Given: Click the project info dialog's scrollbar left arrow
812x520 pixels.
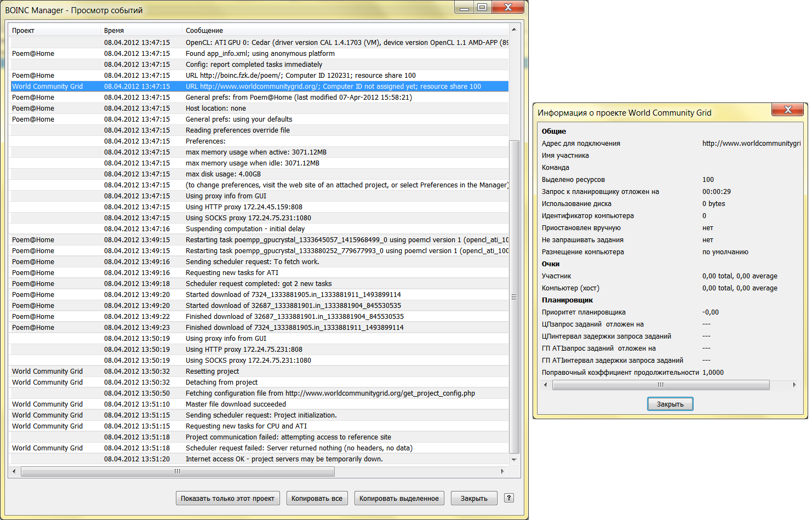Looking at the screenshot, I should (x=545, y=385).
